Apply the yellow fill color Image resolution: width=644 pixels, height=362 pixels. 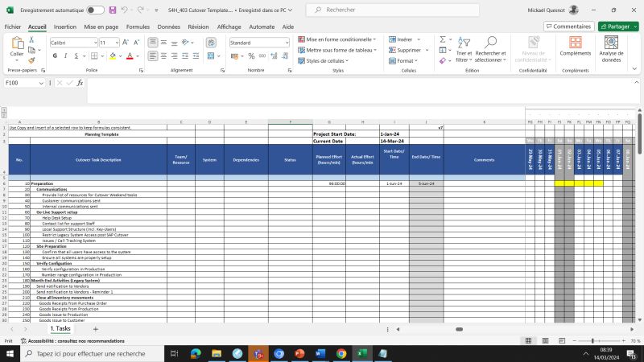click(x=113, y=56)
